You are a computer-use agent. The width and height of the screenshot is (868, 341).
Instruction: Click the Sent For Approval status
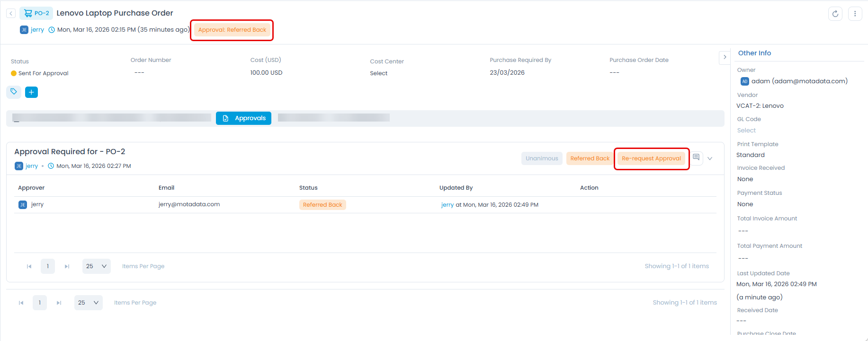[x=43, y=73]
